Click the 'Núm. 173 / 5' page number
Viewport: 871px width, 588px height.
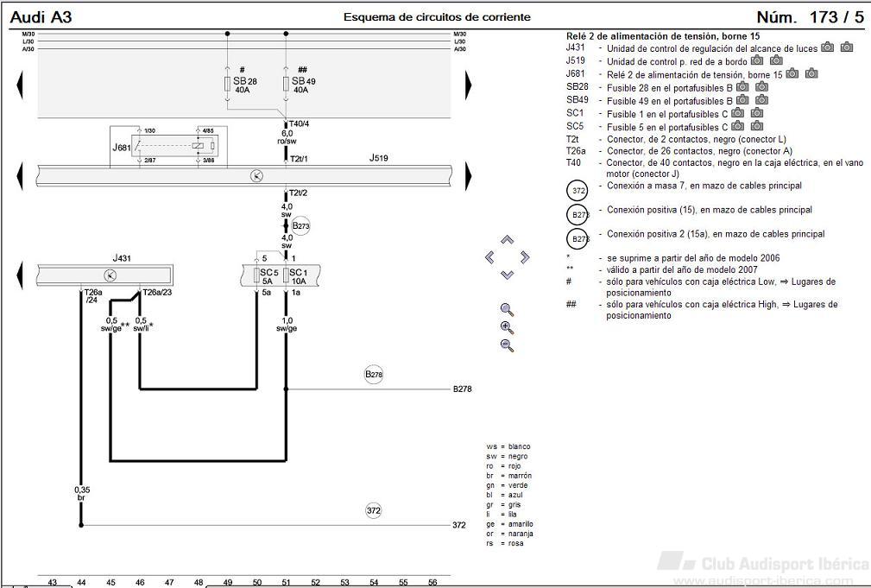(811, 17)
